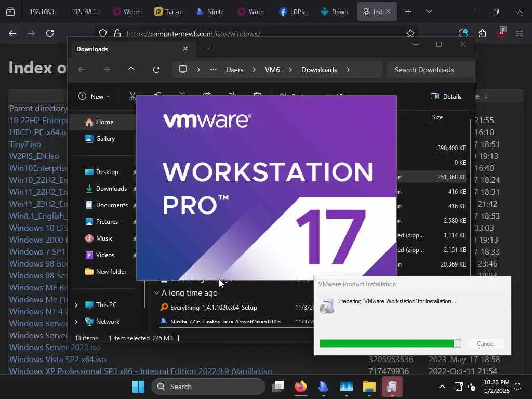The image size is (532, 399).
Task: Click the Search Downloads field
Action: [x=430, y=70]
